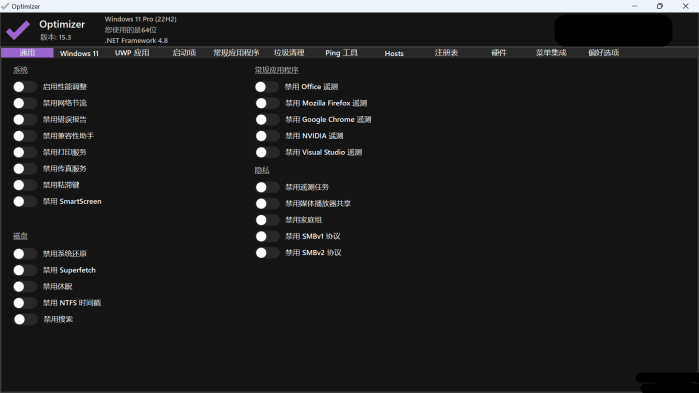Screen dimensions: 699x393
Task: Switch on the 禁用搜索 toggle
Action: 25,319
